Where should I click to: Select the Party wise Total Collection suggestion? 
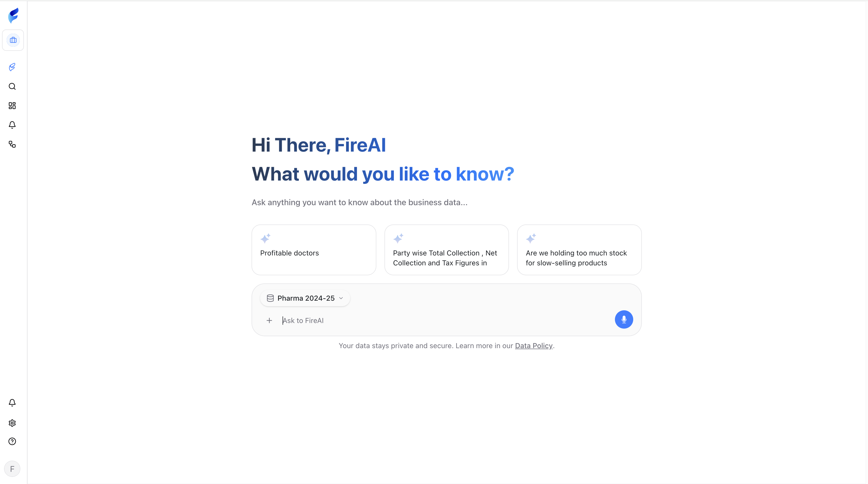click(446, 250)
